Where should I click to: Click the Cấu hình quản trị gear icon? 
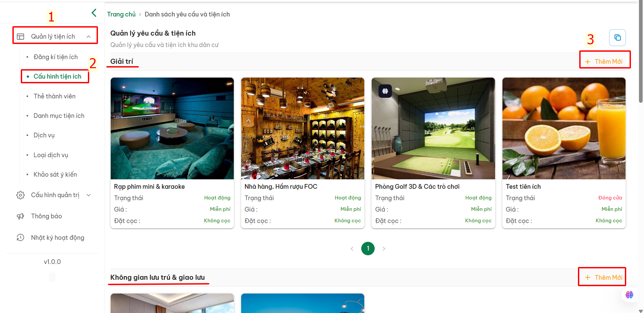point(20,195)
